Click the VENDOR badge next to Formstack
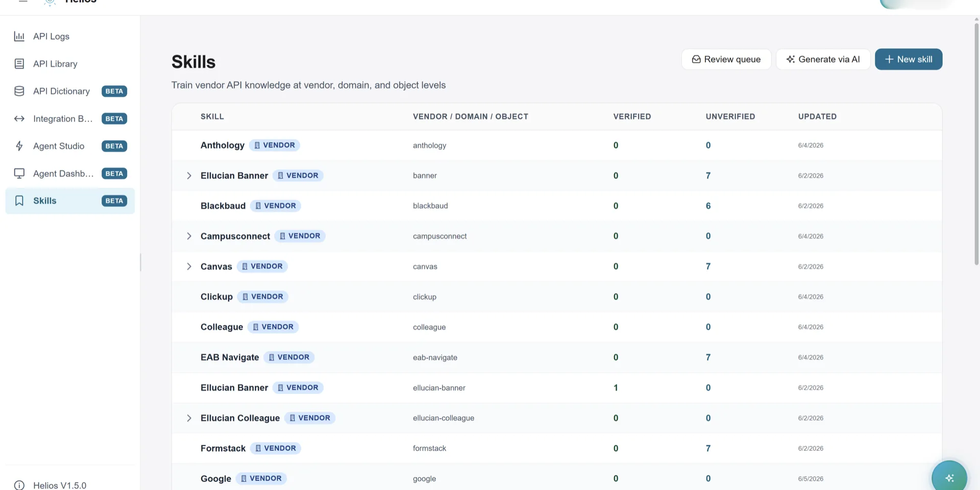The image size is (980, 490). 276,448
